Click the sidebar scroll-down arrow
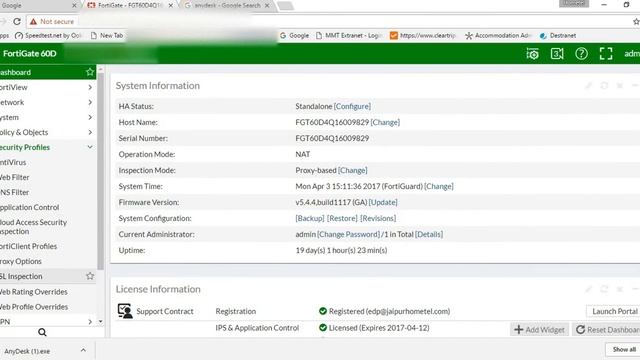This screenshot has height=360, width=640. (x=100, y=322)
